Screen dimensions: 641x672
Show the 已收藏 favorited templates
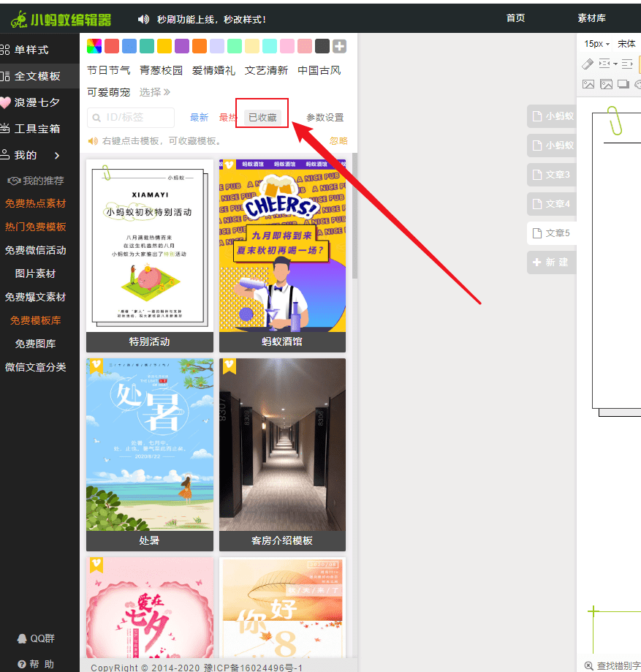click(262, 118)
